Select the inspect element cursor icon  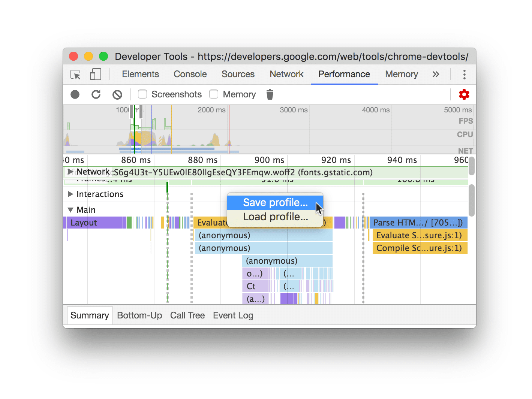[75, 75]
